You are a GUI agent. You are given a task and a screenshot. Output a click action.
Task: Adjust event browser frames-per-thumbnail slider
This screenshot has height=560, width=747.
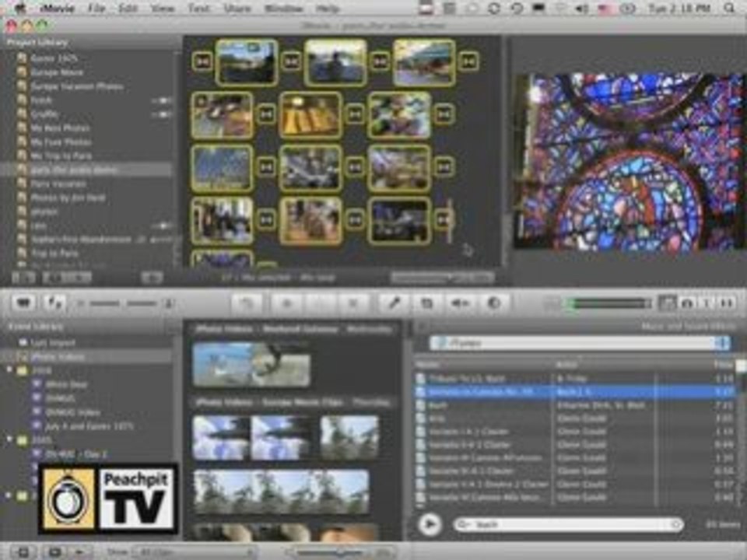click(x=340, y=553)
